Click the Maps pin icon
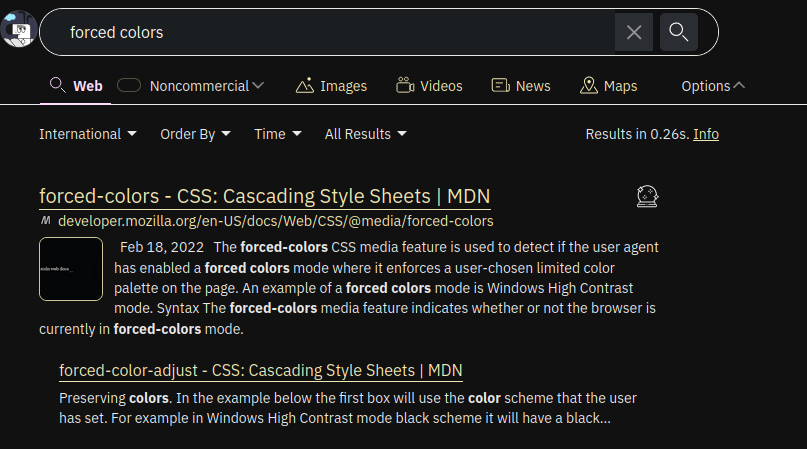Image resolution: width=807 pixels, height=449 pixels. click(x=589, y=86)
